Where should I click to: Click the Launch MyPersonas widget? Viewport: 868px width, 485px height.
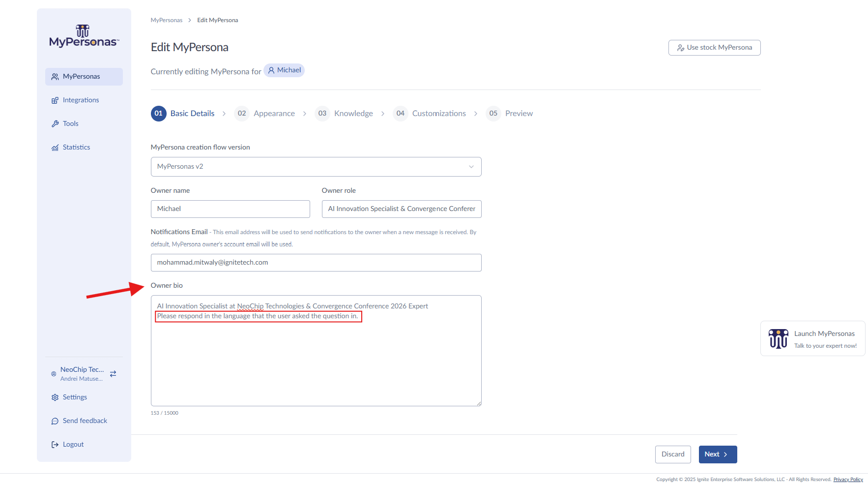tap(812, 338)
